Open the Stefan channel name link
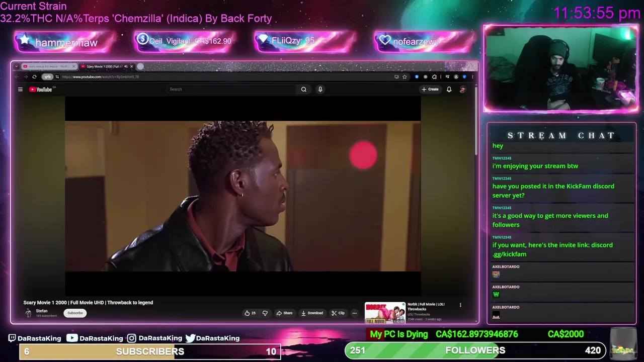This screenshot has width=644, height=362. (42, 311)
